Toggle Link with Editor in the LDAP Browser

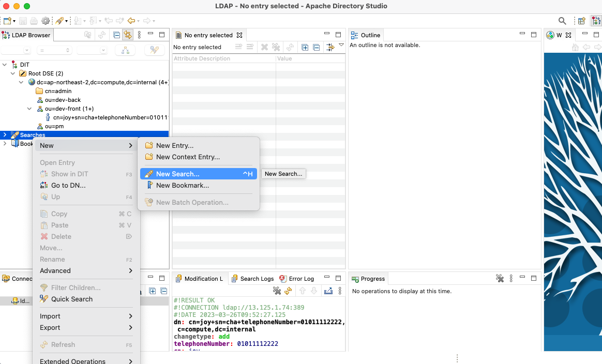coord(127,35)
